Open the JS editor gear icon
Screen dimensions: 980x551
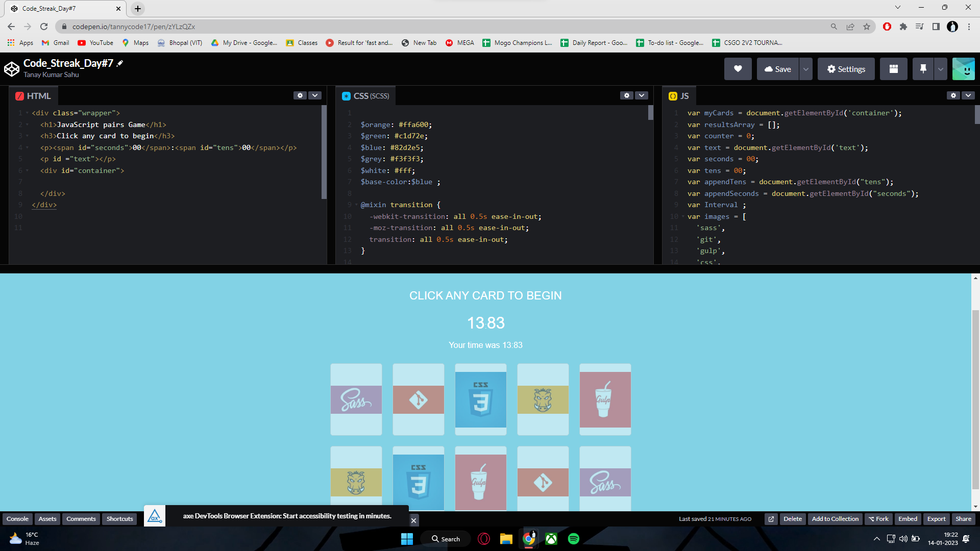coord(953,95)
